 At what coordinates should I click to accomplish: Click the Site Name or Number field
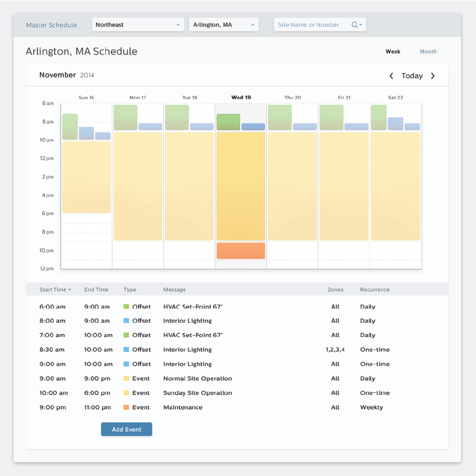pyautogui.click(x=311, y=25)
